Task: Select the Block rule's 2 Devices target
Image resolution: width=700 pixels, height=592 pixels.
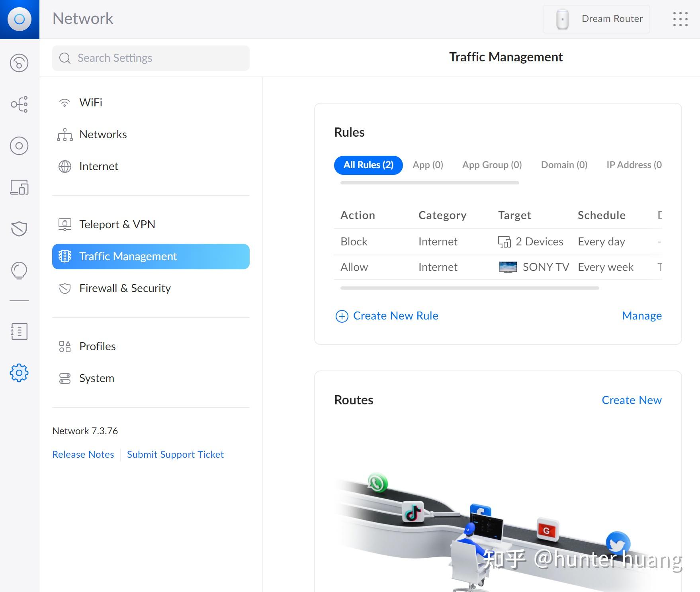Action: pyautogui.click(x=531, y=242)
